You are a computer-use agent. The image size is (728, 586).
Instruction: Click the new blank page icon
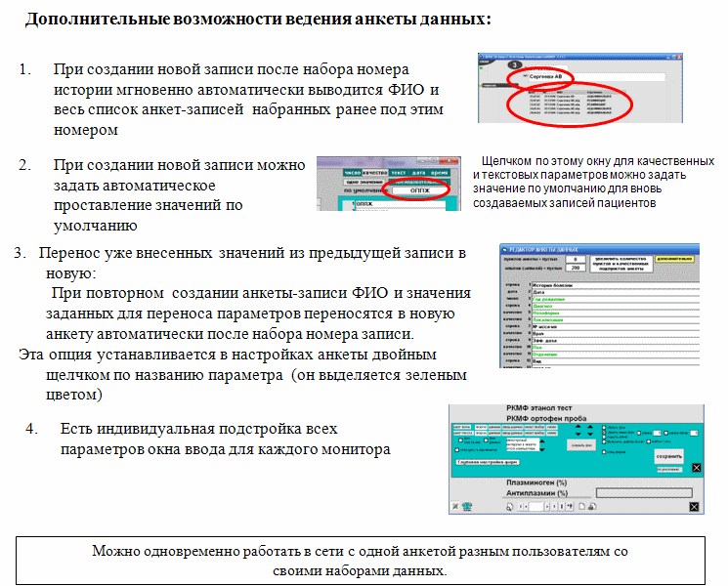[580, 507]
